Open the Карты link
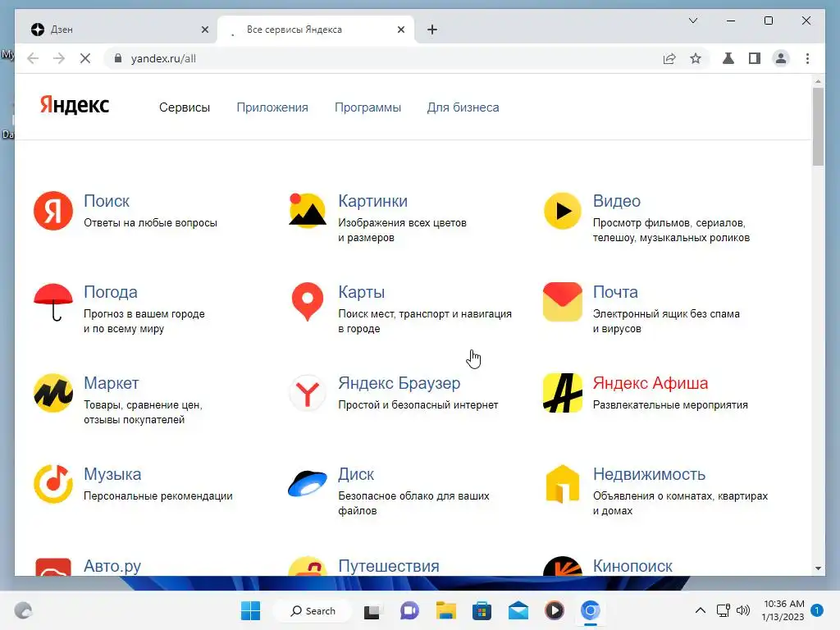 (x=362, y=293)
